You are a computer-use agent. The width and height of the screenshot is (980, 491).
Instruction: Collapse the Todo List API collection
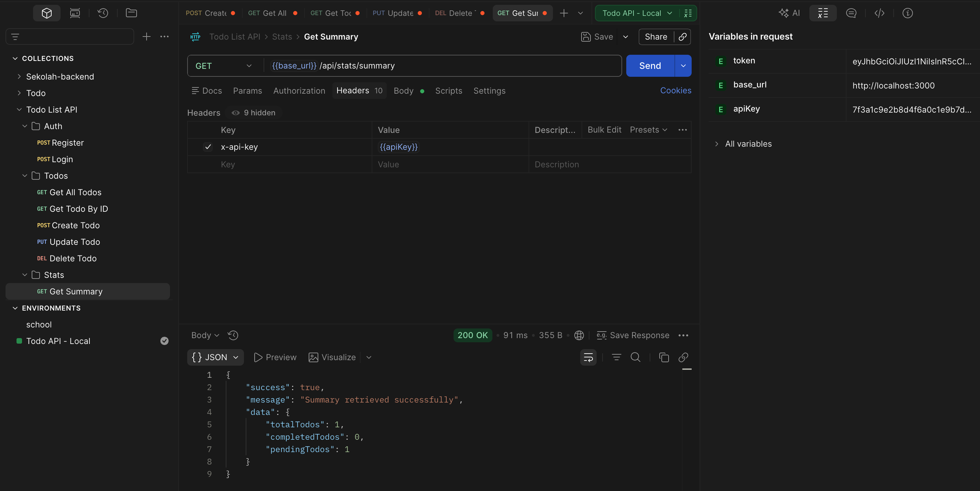point(19,109)
